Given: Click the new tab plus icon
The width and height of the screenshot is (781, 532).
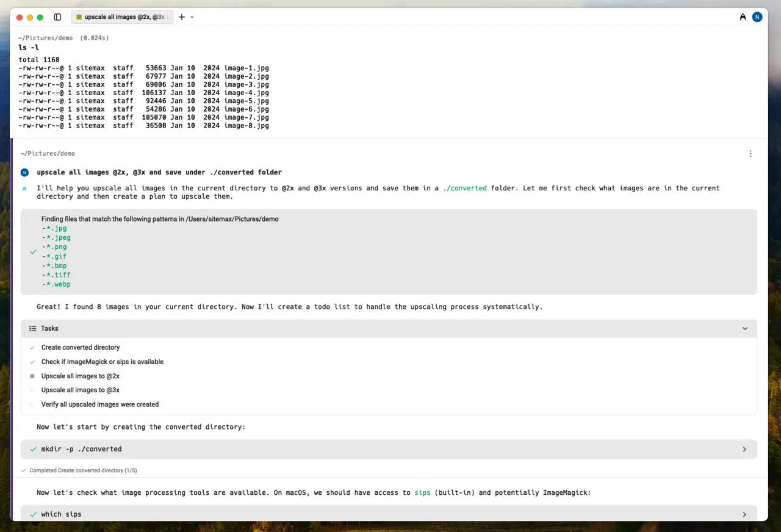Looking at the screenshot, I should coord(181,17).
